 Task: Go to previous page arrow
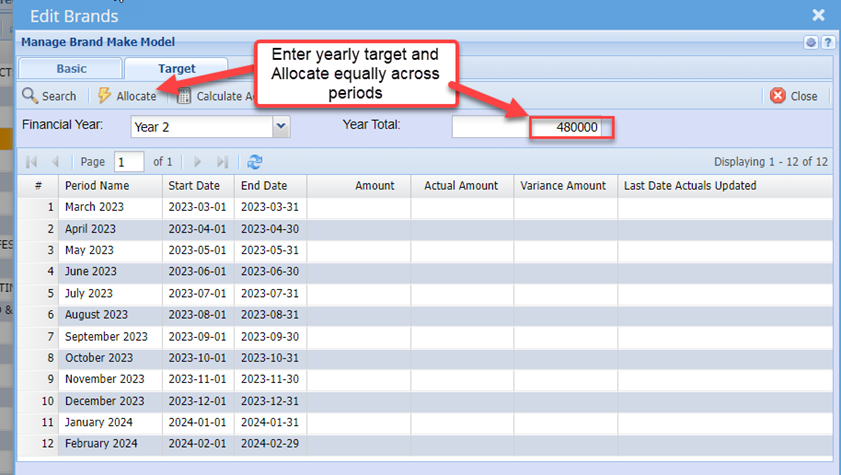(55, 161)
